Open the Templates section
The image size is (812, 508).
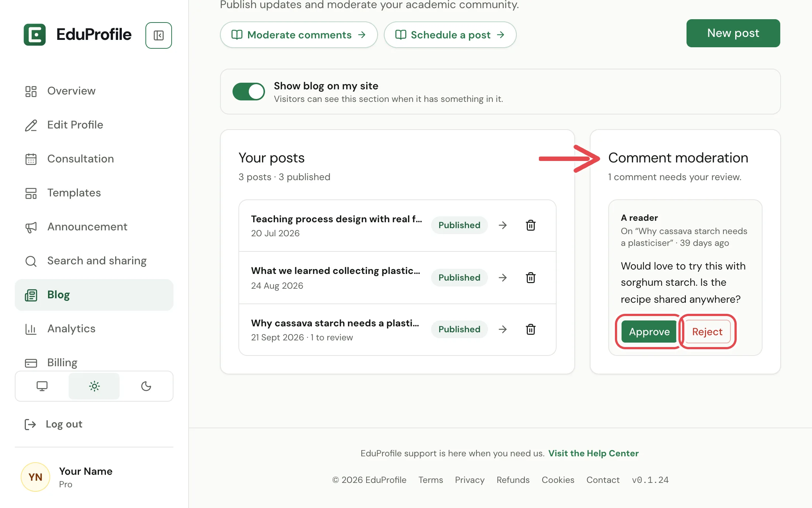(94, 193)
